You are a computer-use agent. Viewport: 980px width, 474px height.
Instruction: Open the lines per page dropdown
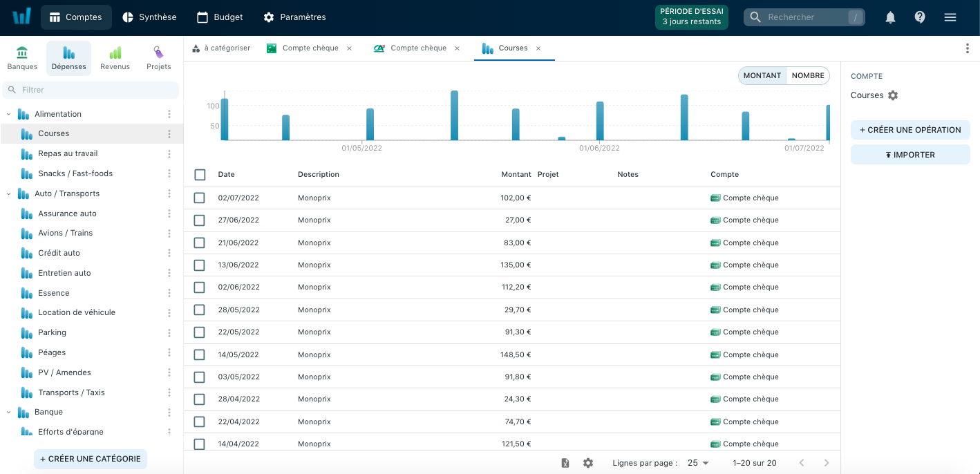[x=698, y=463]
